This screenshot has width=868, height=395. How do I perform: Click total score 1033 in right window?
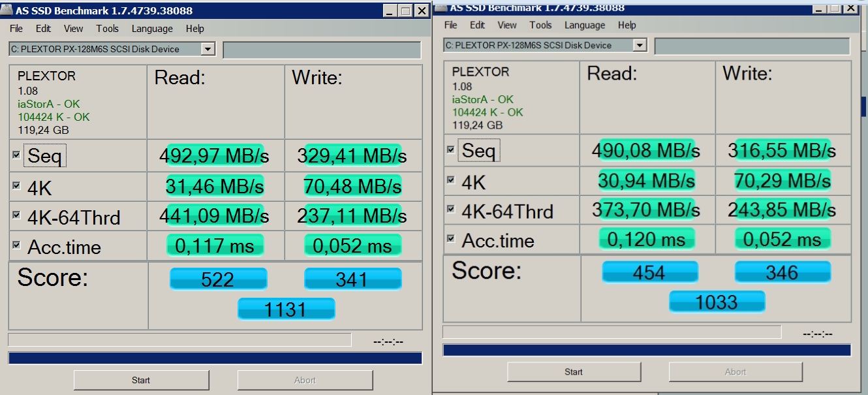point(717,302)
